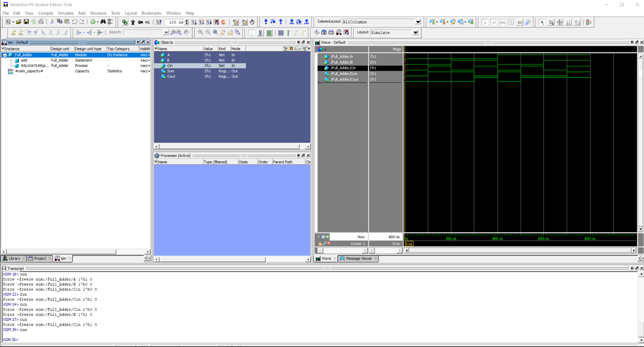Select the Cout signal in Objects
This screenshot has height=347, width=644.
pos(171,76)
